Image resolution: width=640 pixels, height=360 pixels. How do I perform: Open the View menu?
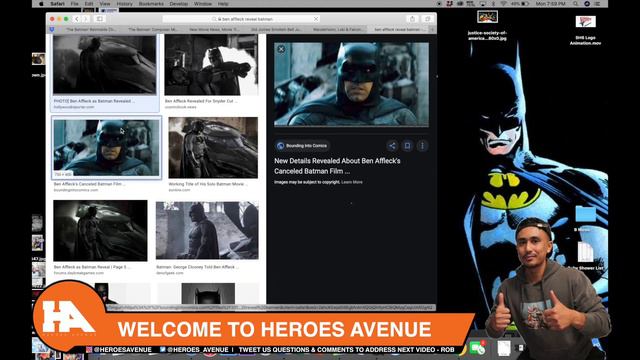(x=105, y=4)
